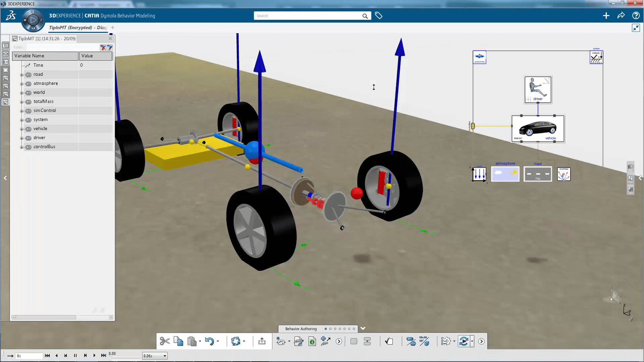Screen dimensions: 644x362
Task: Click the Share export icon in toolbar
Action: coord(262,341)
